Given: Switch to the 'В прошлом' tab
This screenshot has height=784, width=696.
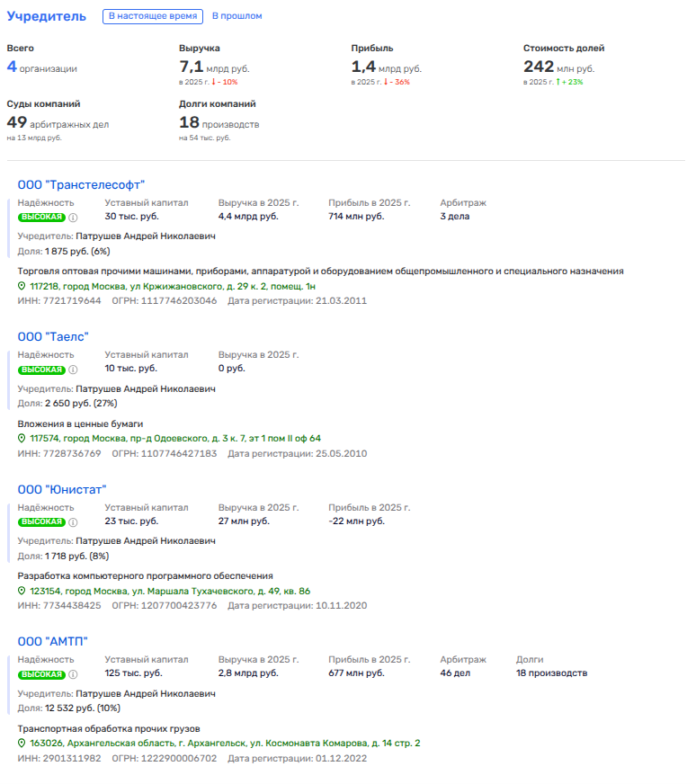Looking at the screenshot, I should click(x=236, y=16).
